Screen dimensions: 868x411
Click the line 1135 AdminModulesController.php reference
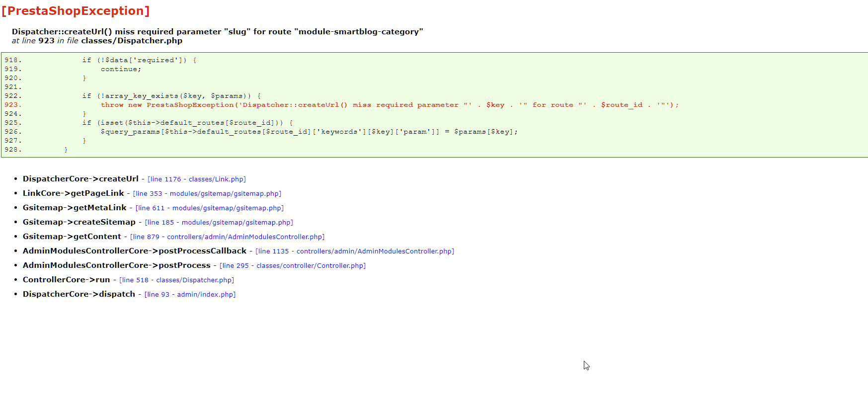click(x=355, y=251)
